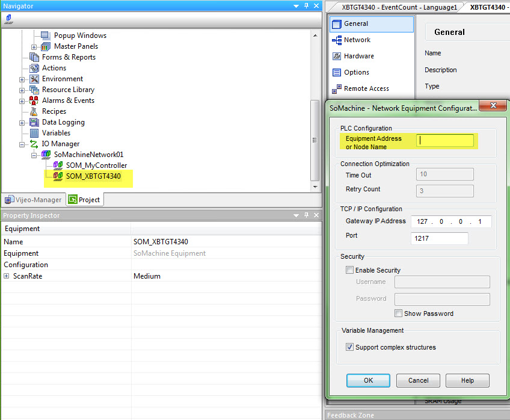Click the Port field showing 1217
510x420 pixels.
pos(440,238)
